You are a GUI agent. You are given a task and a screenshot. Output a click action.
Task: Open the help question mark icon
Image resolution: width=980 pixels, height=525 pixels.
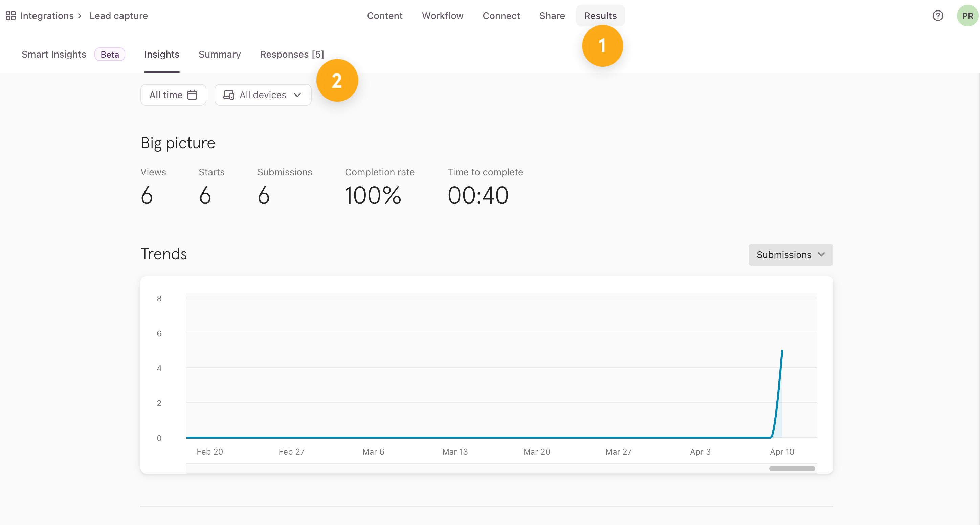point(938,16)
